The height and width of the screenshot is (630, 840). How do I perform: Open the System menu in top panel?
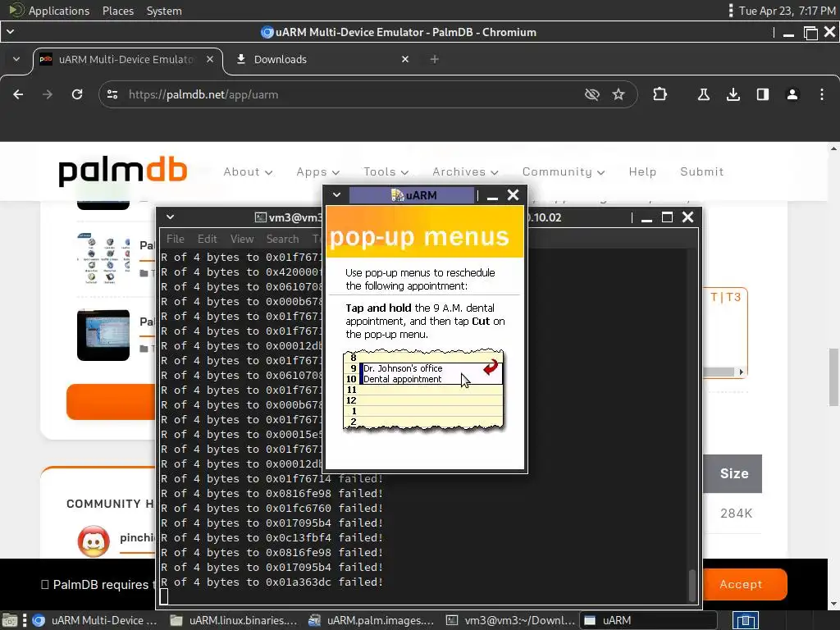(164, 11)
